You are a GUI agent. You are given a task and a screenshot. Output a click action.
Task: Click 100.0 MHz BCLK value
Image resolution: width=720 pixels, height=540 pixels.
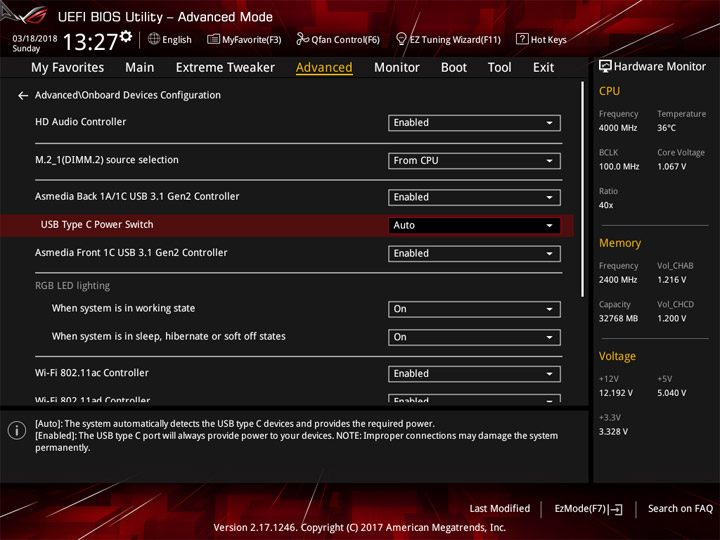tap(619, 167)
